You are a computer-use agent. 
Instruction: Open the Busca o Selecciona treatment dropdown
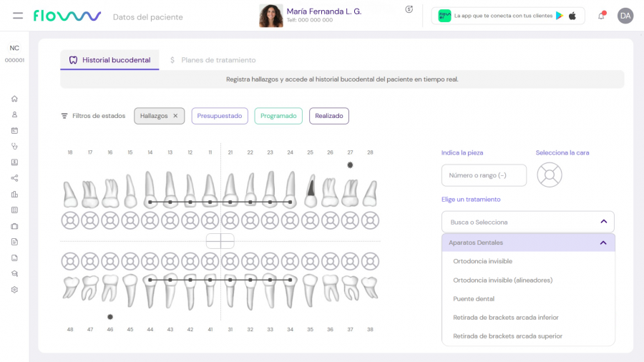click(527, 222)
